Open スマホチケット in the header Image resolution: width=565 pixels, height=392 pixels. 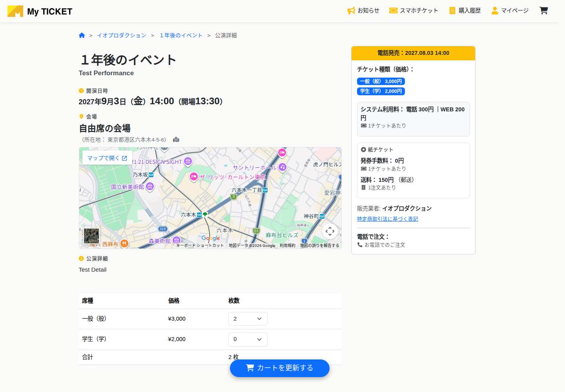tap(414, 11)
